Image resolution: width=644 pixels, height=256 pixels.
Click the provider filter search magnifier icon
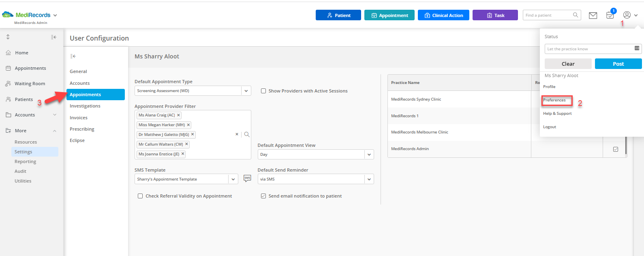[x=247, y=134]
